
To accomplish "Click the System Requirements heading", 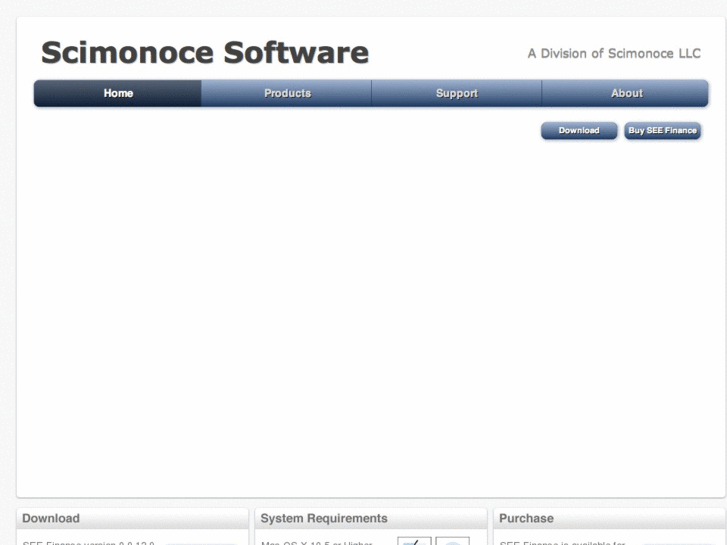I will [x=324, y=518].
